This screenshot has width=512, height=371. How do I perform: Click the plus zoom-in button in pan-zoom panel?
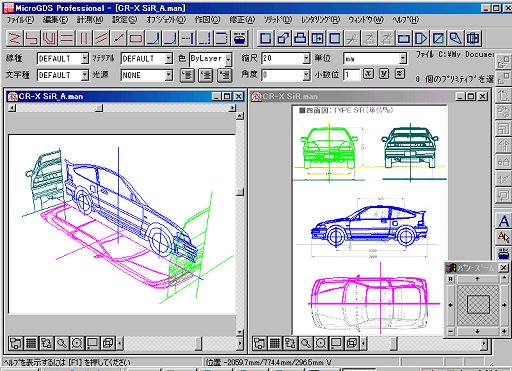point(504,331)
